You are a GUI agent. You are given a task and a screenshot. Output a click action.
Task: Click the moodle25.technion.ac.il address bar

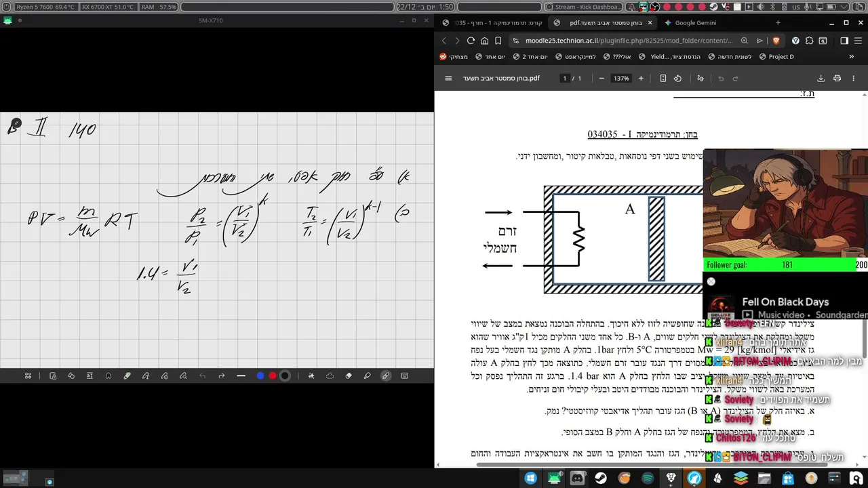coord(629,41)
